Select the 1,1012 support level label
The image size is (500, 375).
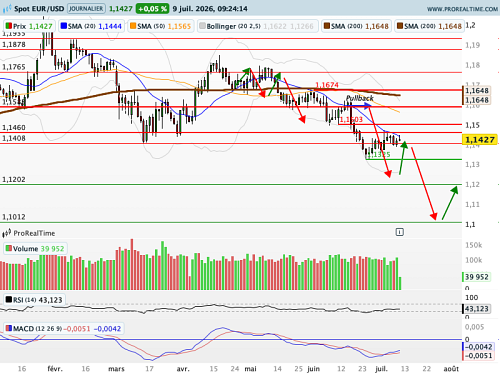(x=14, y=217)
